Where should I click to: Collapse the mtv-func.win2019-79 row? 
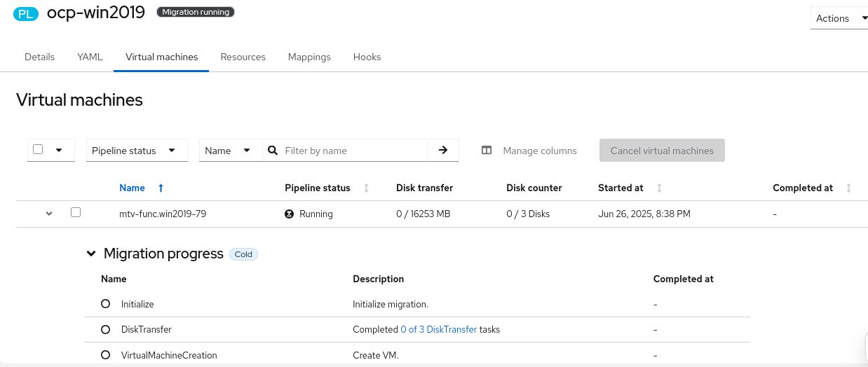49,214
